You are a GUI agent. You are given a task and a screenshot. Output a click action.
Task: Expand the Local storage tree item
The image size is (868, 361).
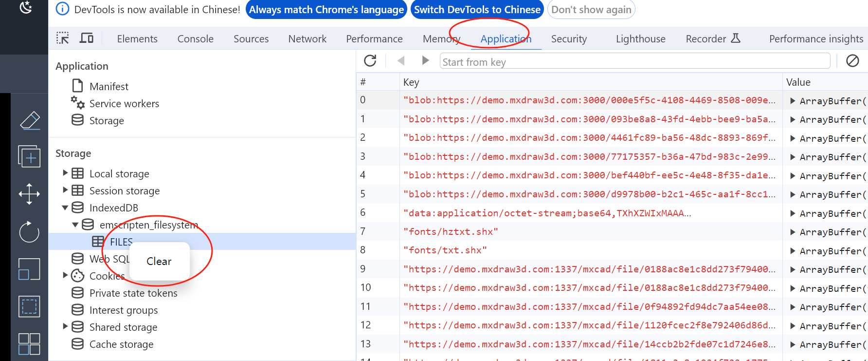65,173
